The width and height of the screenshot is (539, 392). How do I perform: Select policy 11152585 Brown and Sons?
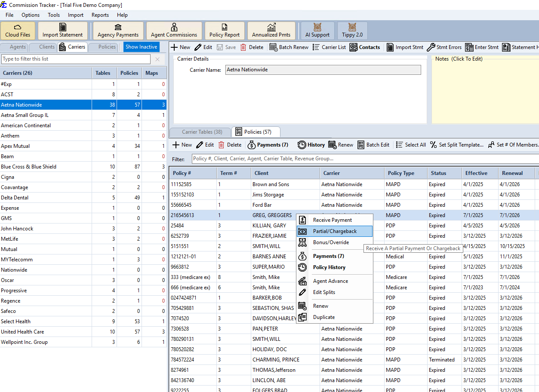click(354, 184)
